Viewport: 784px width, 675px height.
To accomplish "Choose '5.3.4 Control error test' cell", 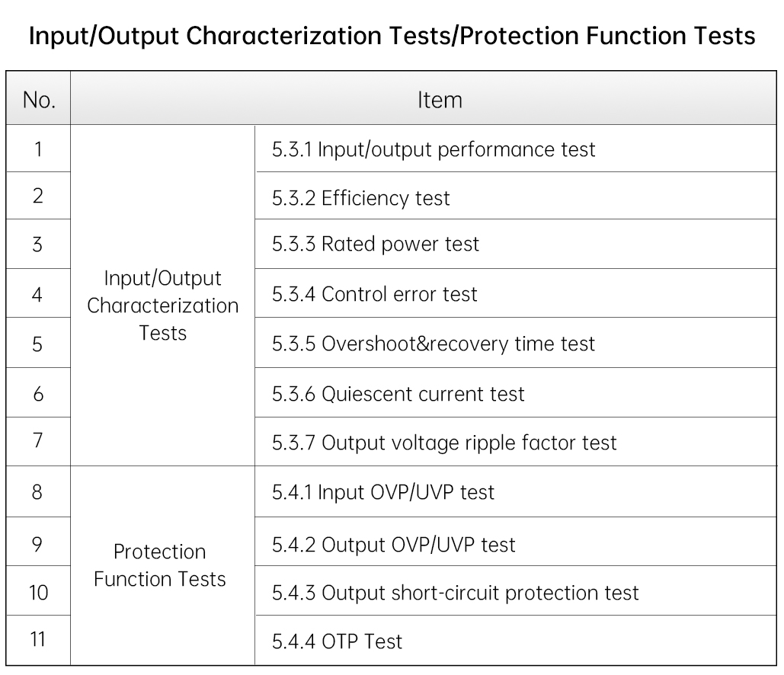I will pos(375,294).
